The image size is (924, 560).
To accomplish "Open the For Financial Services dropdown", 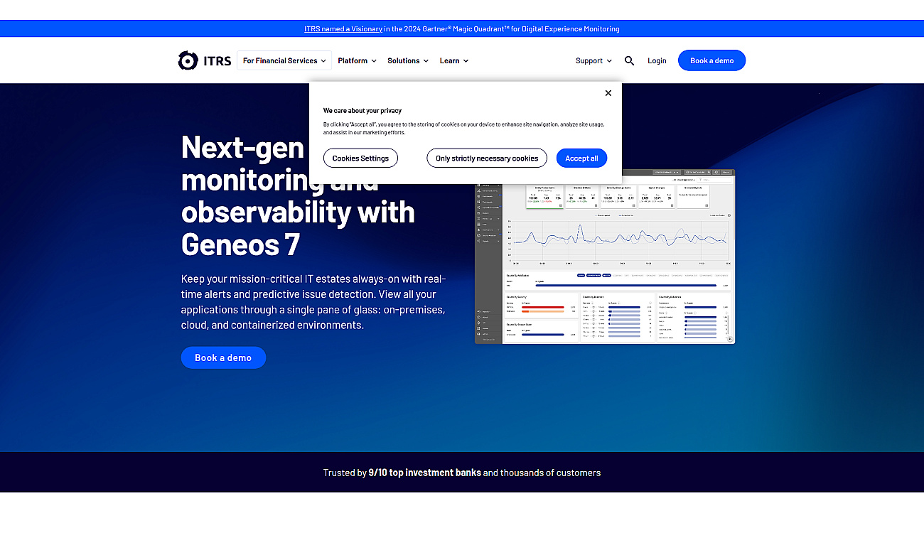I will pos(284,60).
